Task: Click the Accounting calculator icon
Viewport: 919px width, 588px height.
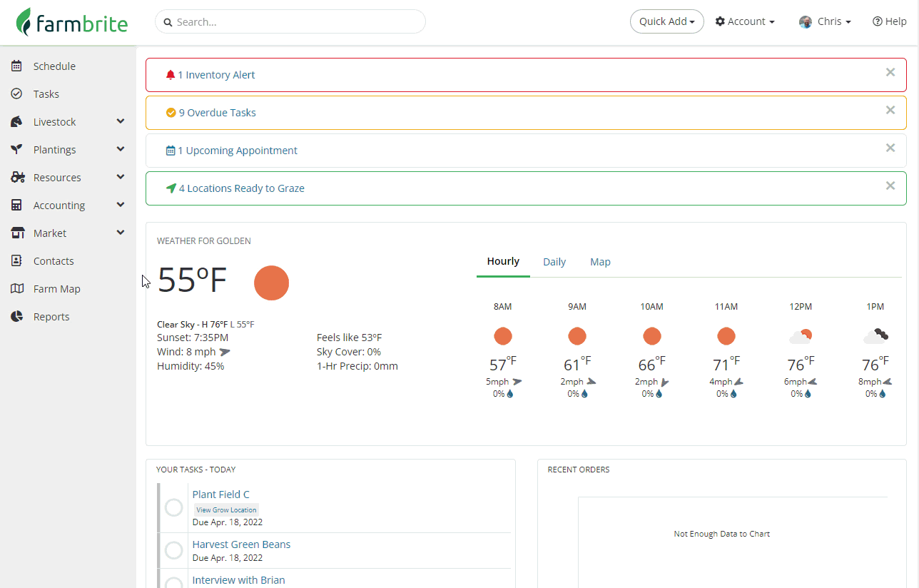Action: 17,206
